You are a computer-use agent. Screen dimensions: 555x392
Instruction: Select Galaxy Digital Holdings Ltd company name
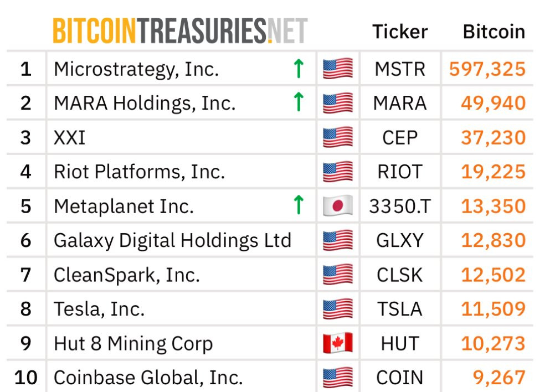pyautogui.click(x=172, y=241)
